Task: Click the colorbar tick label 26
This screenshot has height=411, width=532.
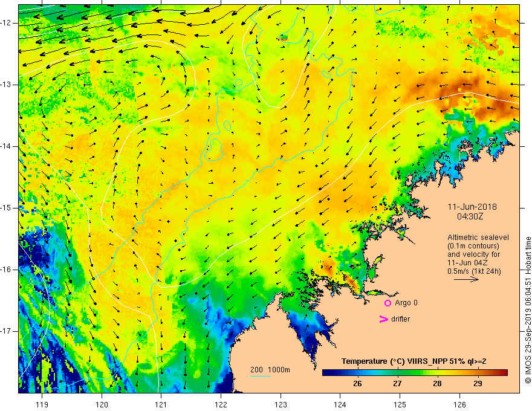Action: click(x=357, y=384)
